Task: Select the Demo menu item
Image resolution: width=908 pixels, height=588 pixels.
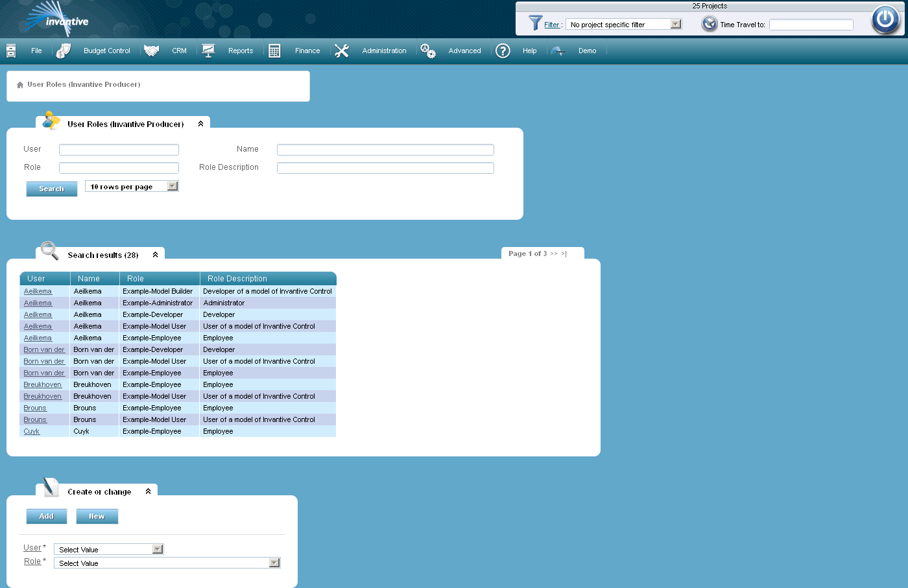Action: (588, 51)
